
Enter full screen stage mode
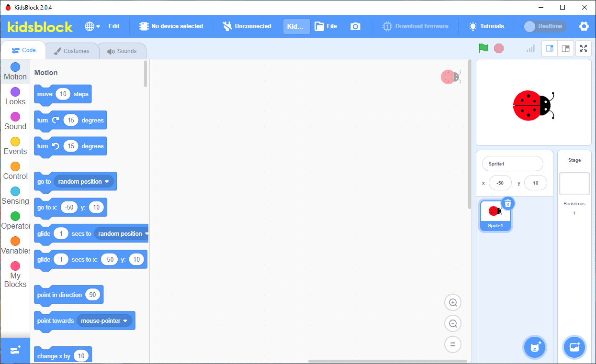click(584, 48)
